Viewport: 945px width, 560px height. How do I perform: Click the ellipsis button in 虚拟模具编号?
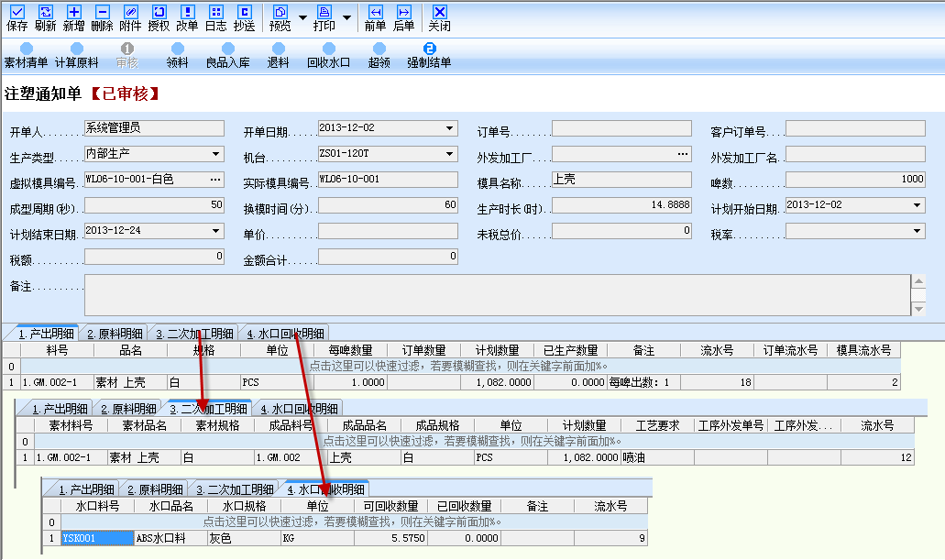[x=215, y=180]
